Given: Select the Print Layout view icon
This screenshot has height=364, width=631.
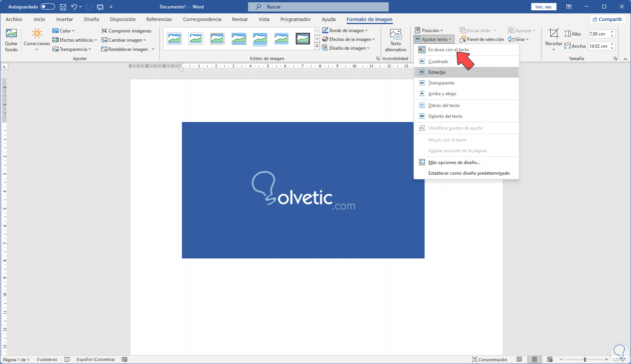Looking at the screenshot, I should tap(535, 359).
